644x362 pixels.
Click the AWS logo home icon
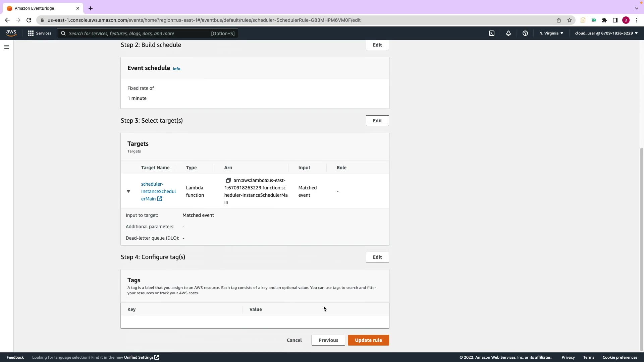pyautogui.click(x=11, y=33)
